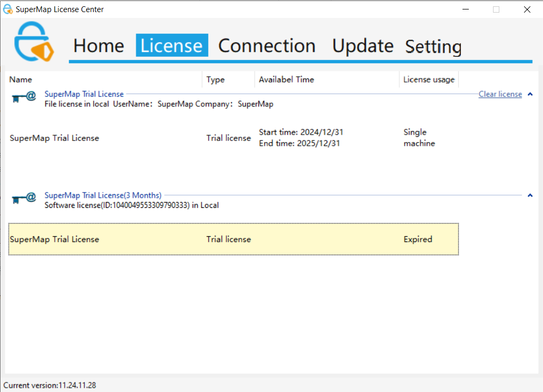The width and height of the screenshot is (543, 392).
Task: Select the License tab
Action: click(x=172, y=46)
